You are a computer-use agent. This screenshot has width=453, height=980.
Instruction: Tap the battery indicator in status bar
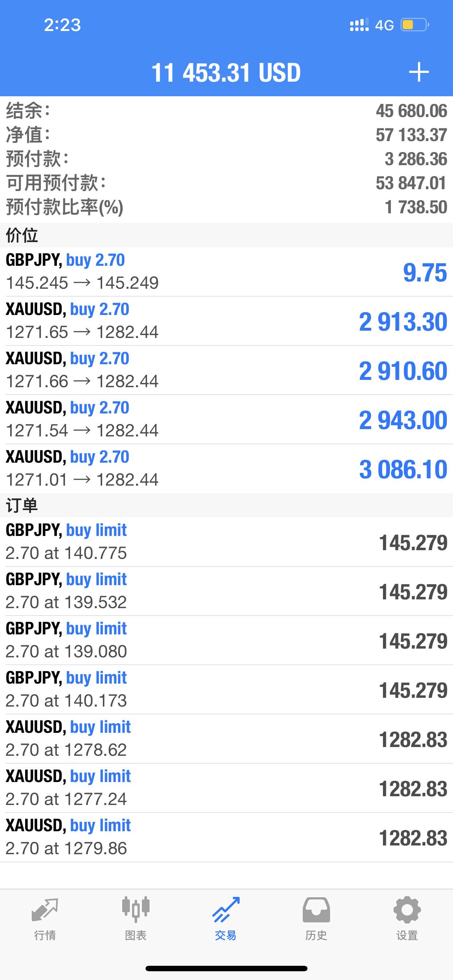tap(415, 25)
